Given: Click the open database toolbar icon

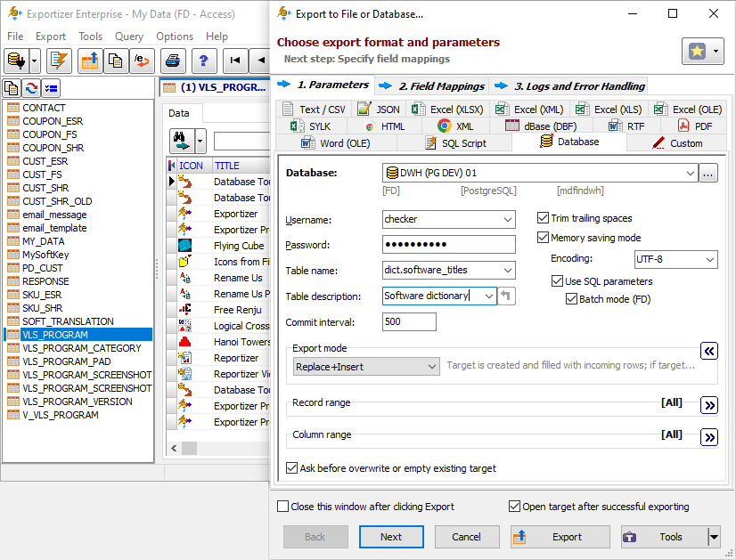Looking at the screenshot, I should click(17, 61).
